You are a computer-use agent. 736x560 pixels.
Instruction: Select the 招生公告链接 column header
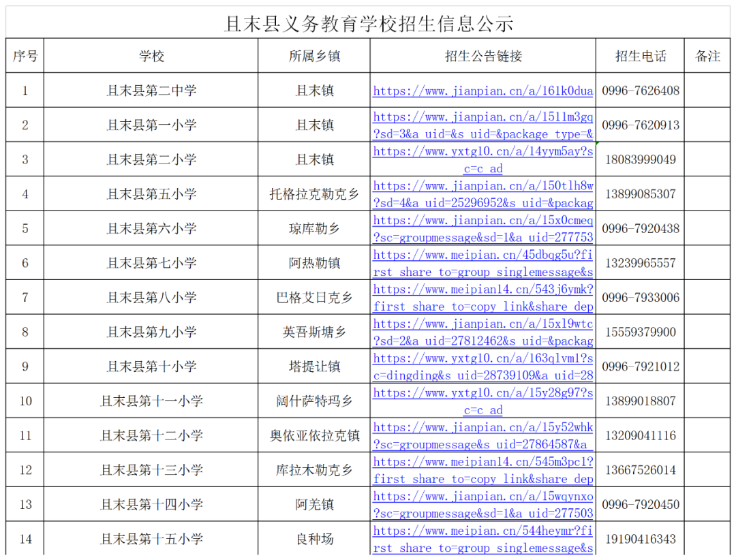coord(482,57)
